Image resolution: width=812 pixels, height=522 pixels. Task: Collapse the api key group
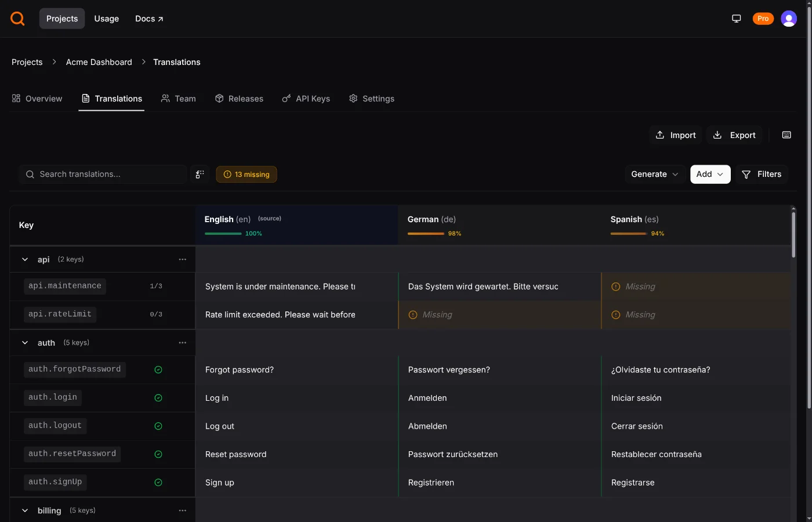(x=25, y=259)
